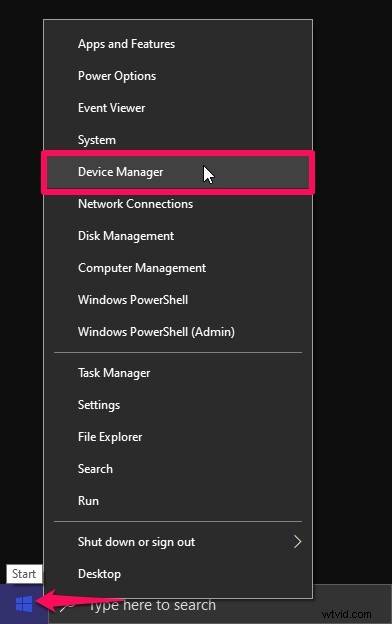The image size is (392, 624).
Task: Open Task Manager
Action: [x=177, y=373]
